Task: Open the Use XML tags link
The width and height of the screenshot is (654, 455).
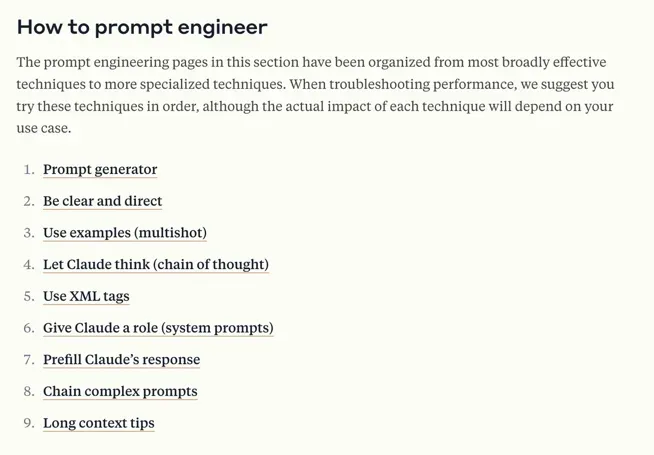Action: click(86, 296)
